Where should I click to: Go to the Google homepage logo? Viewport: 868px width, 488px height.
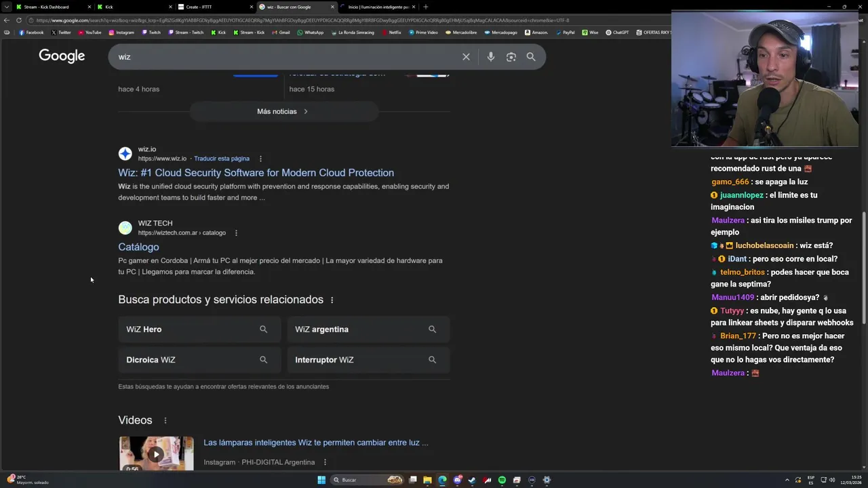[x=62, y=56]
